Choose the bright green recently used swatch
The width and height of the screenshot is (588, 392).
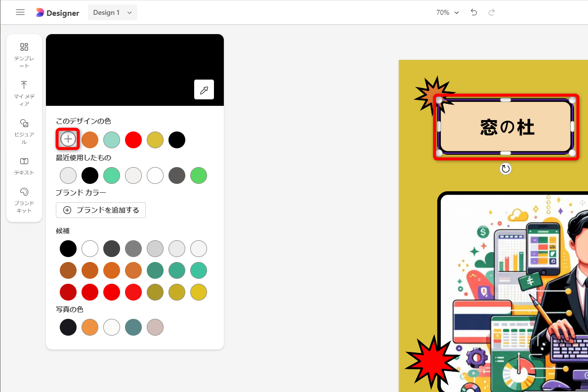pyautogui.click(x=199, y=175)
